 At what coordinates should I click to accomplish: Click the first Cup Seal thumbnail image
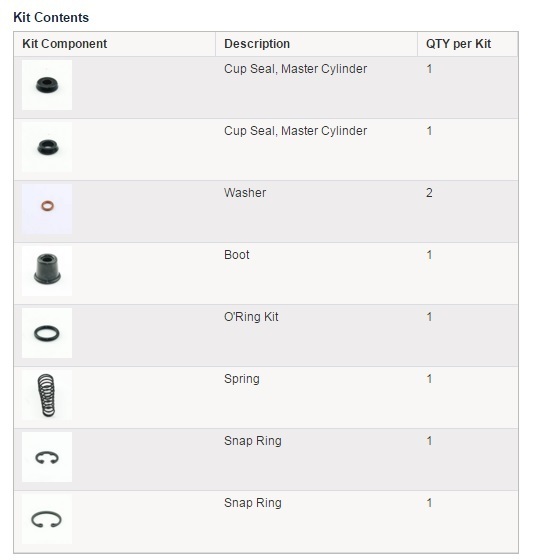pyautogui.click(x=47, y=85)
